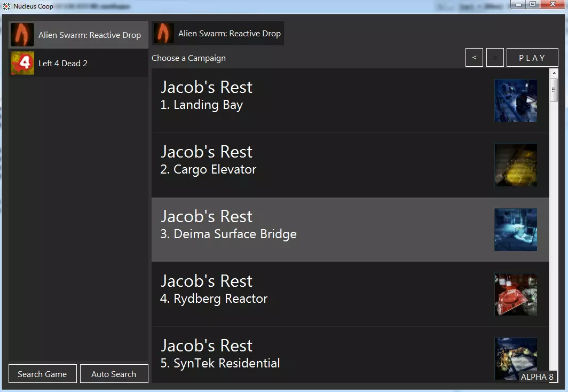
Task: Open Rydberg Reactor campaign thumbnail
Action: tap(516, 294)
